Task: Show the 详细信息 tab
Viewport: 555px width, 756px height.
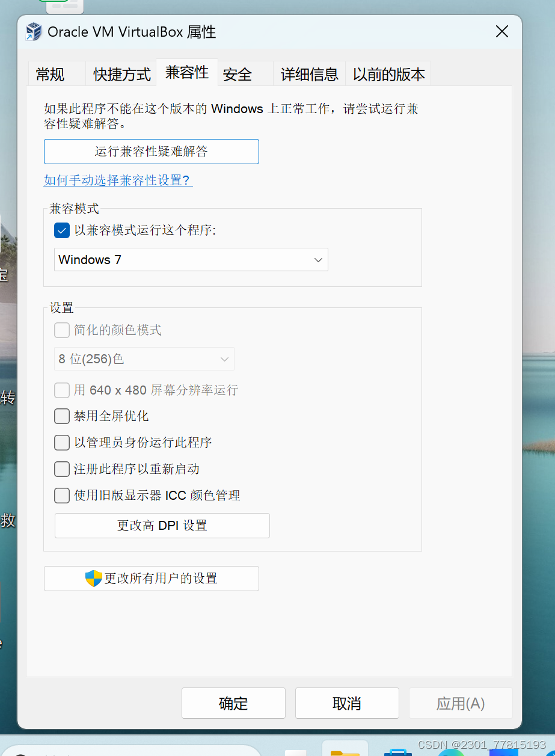Action: pos(309,74)
